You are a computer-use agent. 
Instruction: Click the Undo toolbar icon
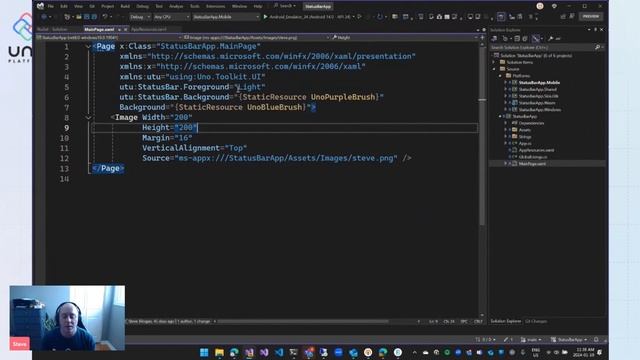tap(105, 17)
